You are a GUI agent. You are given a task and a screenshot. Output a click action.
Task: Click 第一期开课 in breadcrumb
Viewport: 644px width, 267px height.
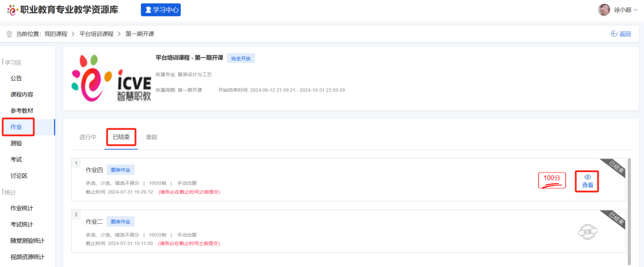click(140, 34)
